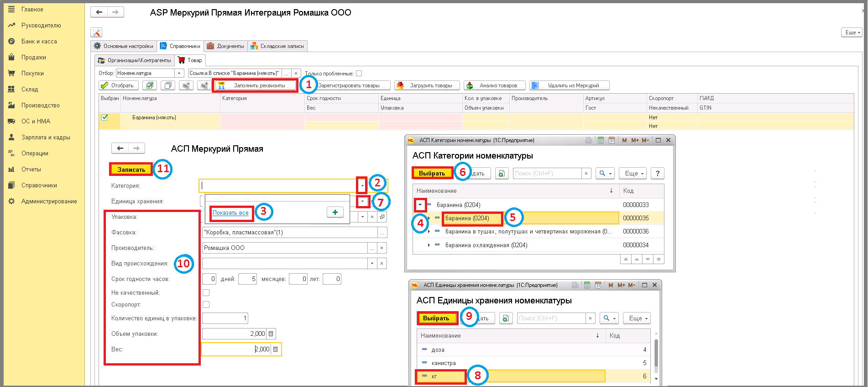Viewport: 868px width, 387px height.
Task: Click the help question mark button
Action: tap(657, 174)
